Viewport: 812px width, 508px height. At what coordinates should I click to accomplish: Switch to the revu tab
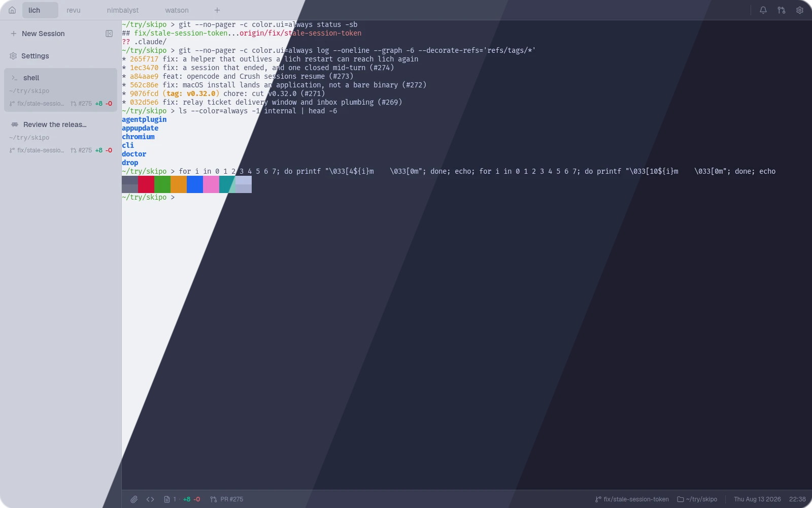coord(74,10)
